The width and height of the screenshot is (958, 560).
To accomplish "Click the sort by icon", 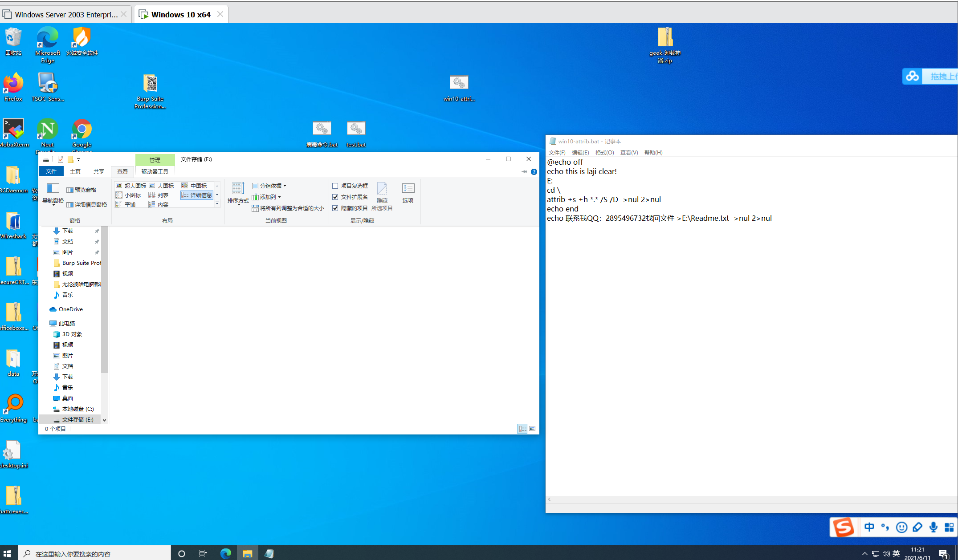I will click(x=238, y=189).
